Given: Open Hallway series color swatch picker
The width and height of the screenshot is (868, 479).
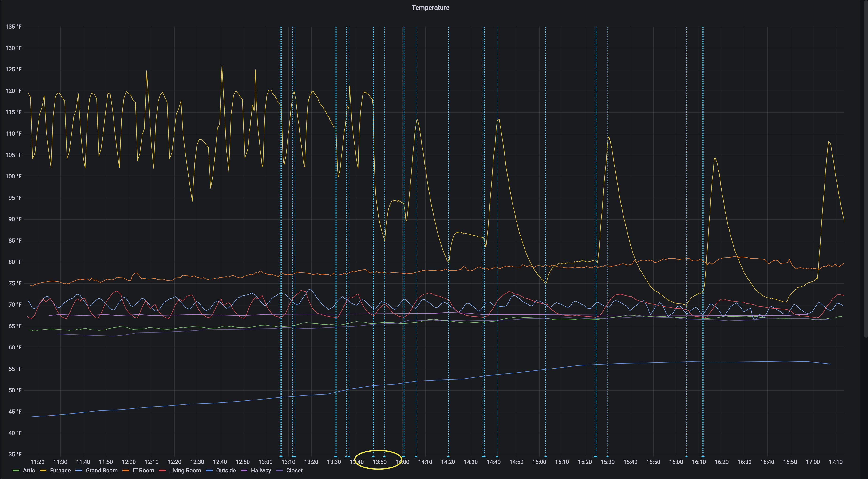Looking at the screenshot, I should (244, 471).
